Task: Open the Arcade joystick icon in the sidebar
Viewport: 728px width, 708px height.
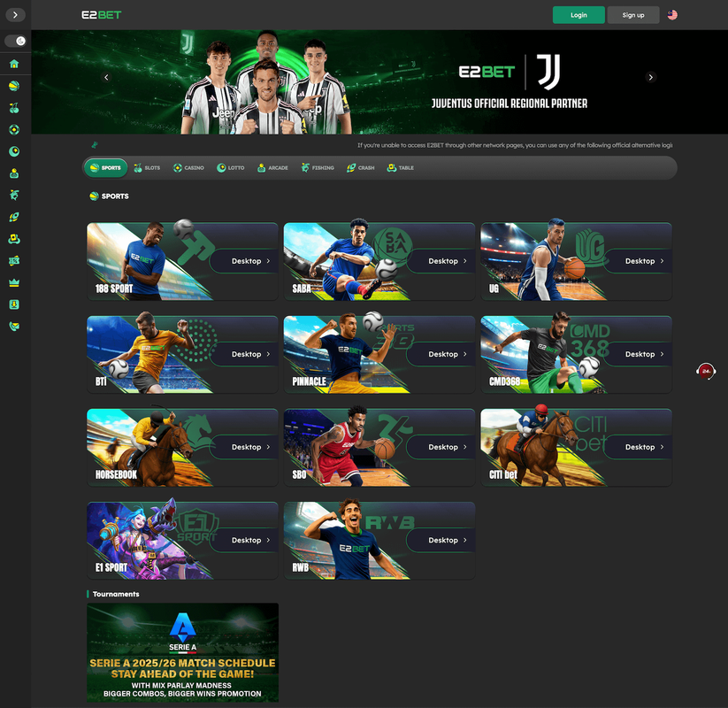Action: coord(14,173)
